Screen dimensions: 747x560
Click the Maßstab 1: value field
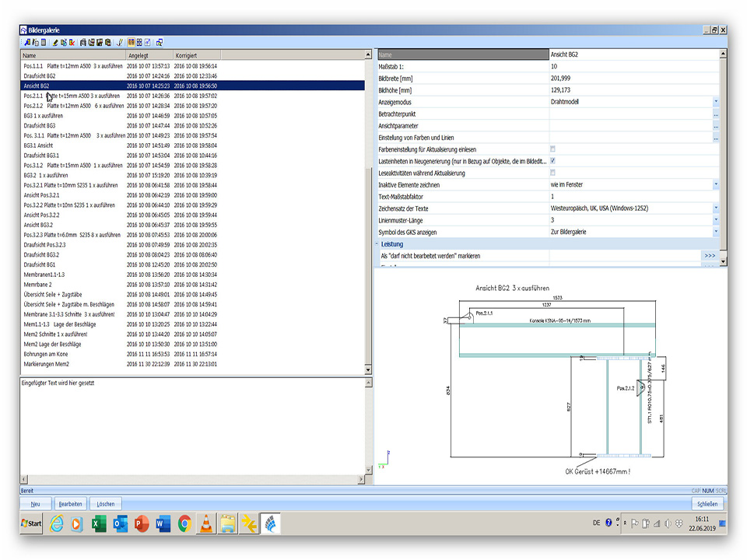click(630, 67)
